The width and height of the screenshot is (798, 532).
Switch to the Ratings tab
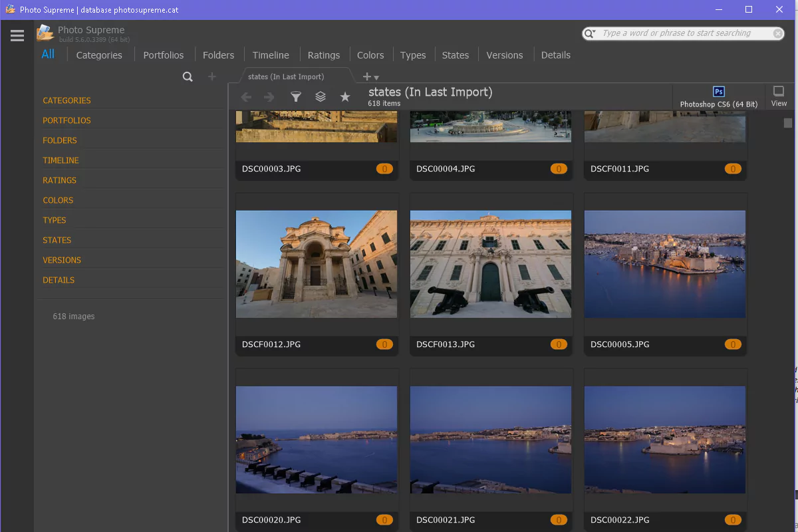click(x=324, y=55)
